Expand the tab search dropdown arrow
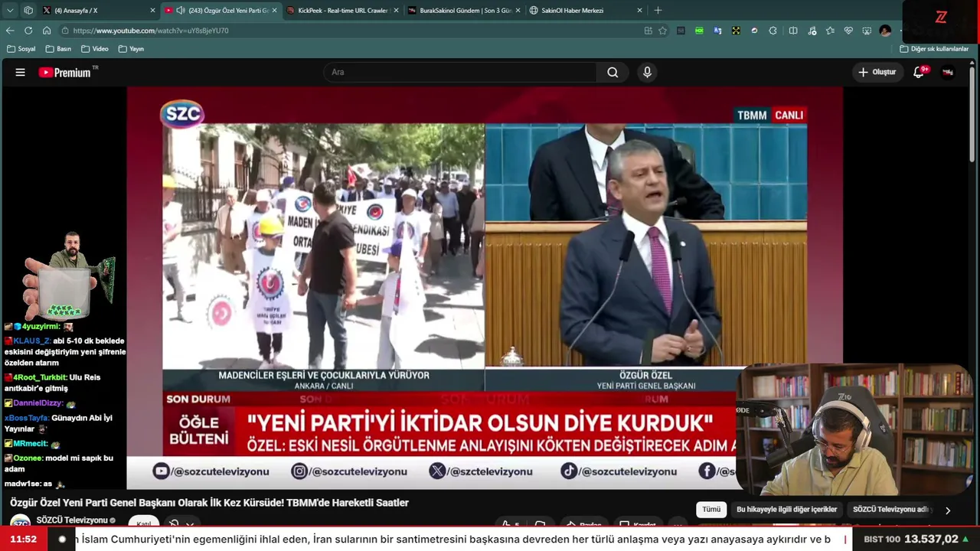 click(x=10, y=11)
